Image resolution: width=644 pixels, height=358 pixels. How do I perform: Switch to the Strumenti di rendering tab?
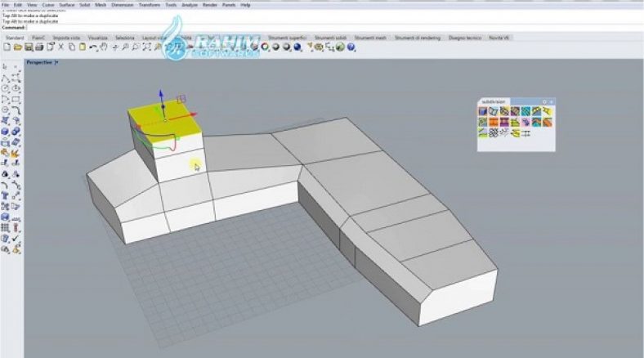[418, 38]
